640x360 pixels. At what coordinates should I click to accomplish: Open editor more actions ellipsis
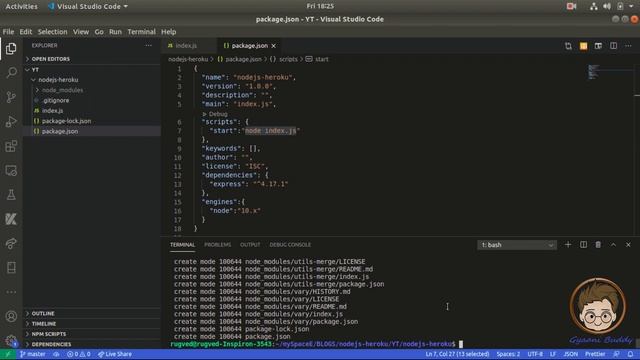pyautogui.click(x=628, y=46)
